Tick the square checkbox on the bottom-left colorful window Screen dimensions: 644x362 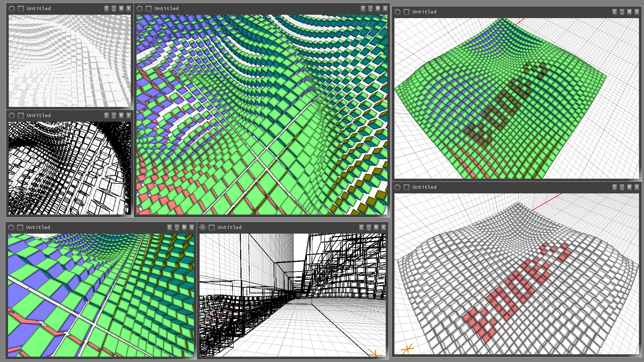(20, 227)
